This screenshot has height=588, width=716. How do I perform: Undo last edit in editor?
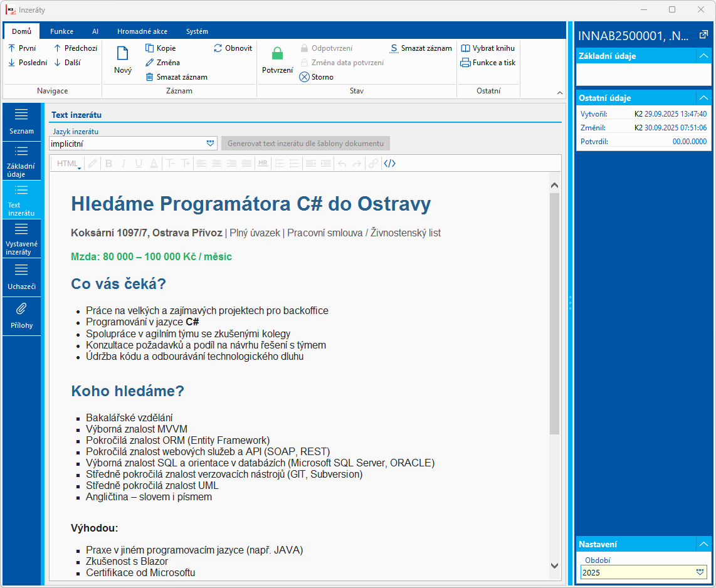[x=342, y=164]
